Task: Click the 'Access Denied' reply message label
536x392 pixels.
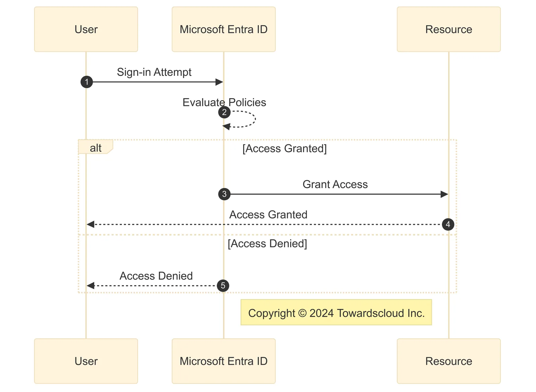Action: (156, 276)
